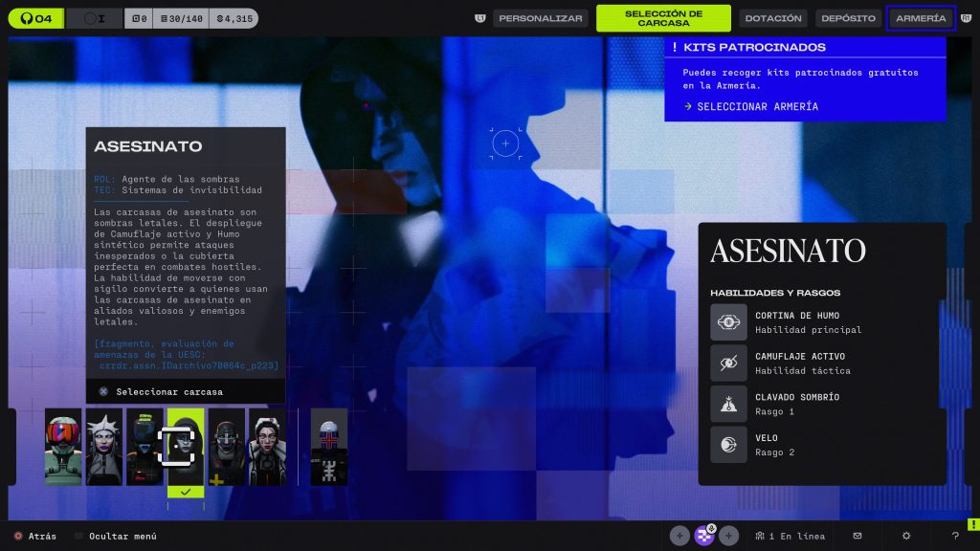The height and width of the screenshot is (551, 980).
Task: Click the Atrás back button
Action: point(34,537)
